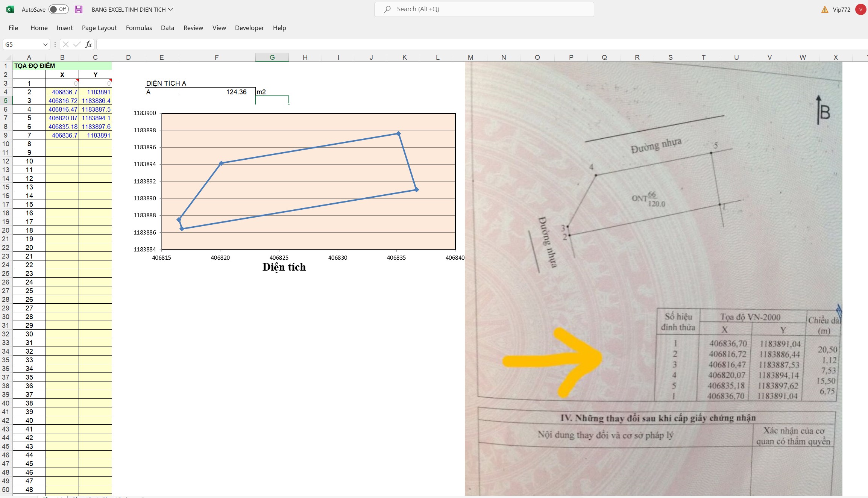Expand the Name Box dropdown arrow
This screenshot has width=868, height=498.
tap(45, 44)
